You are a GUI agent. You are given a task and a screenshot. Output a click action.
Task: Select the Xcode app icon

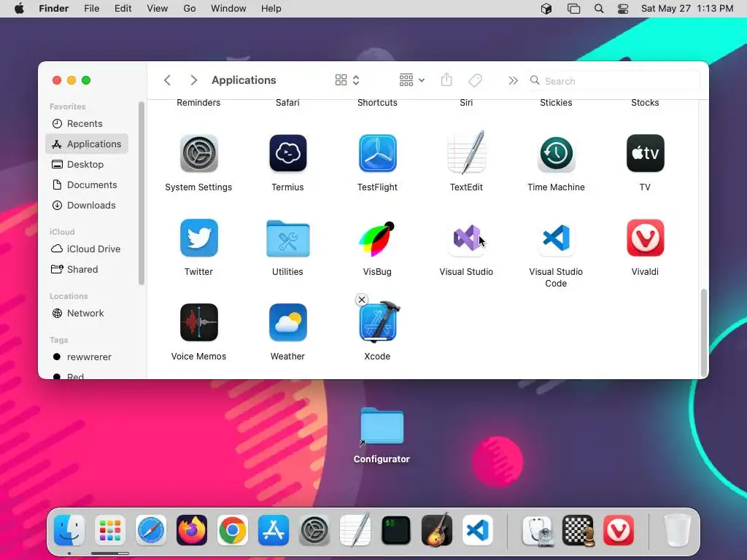tap(379, 322)
